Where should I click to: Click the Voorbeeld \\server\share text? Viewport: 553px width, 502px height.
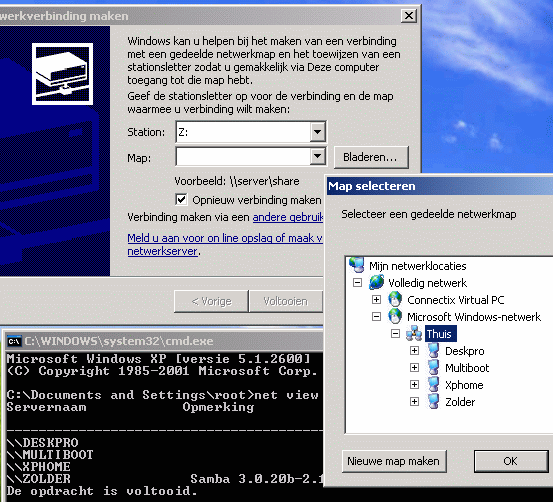click(237, 181)
